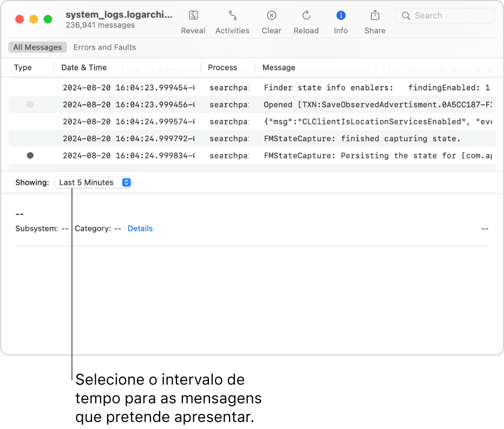Click the light grey type dot
The height and width of the screenshot is (429, 504).
(30, 104)
